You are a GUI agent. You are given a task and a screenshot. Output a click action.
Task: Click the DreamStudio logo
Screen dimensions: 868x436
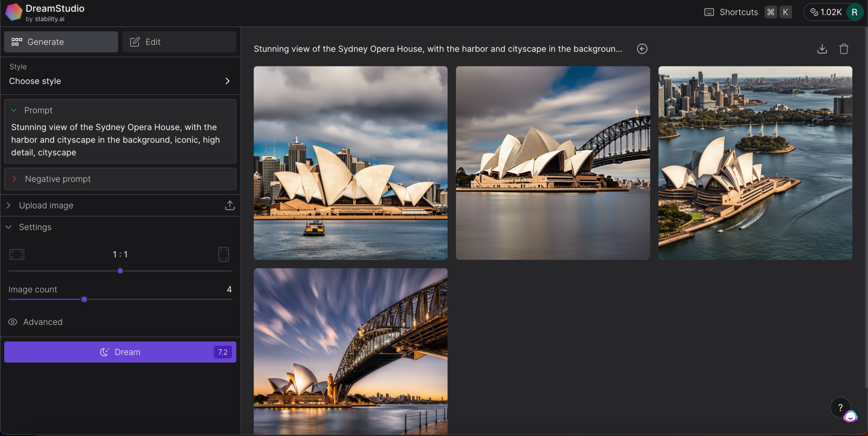click(14, 12)
